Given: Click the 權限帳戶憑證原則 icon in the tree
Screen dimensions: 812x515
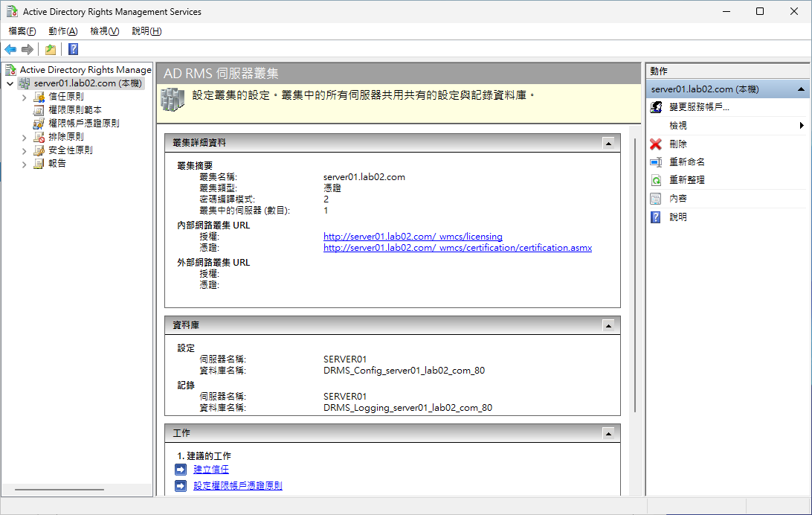Looking at the screenshot, I should 39,124.
